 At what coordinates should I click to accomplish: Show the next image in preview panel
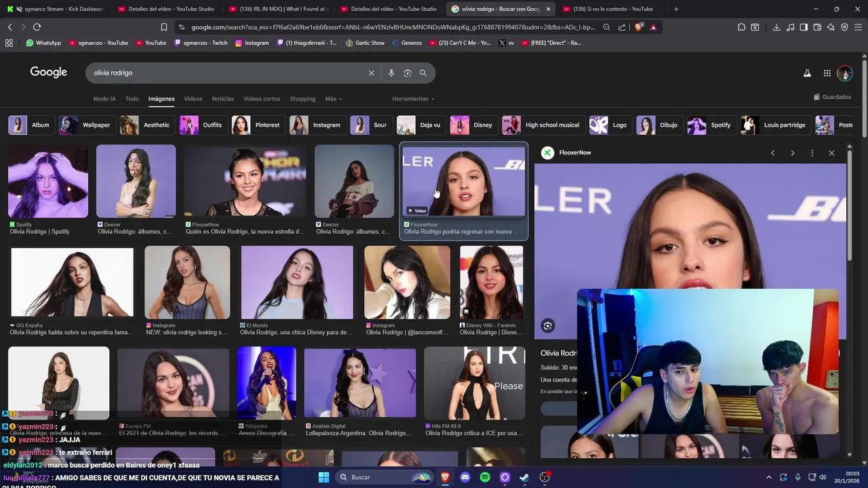792,153
